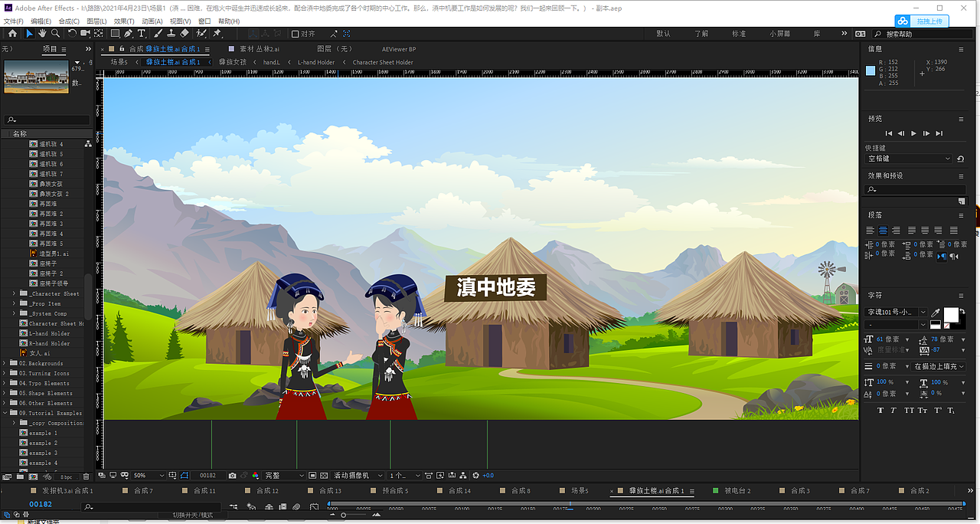Apply center align text in Paragraph panel
The width and height of the screenshot is (980, 524).
click(883, 230)
